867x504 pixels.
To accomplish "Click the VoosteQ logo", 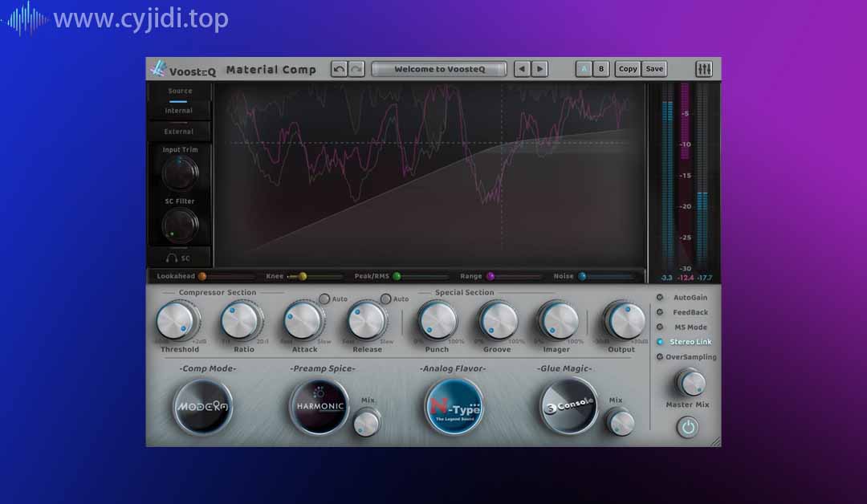I will pos(183,70).
